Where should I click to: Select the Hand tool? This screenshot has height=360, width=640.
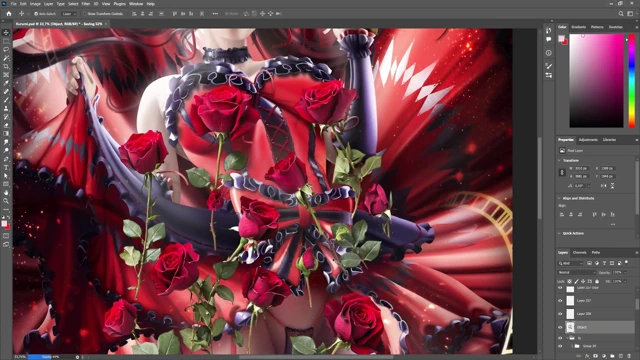(x=6, y=193)
